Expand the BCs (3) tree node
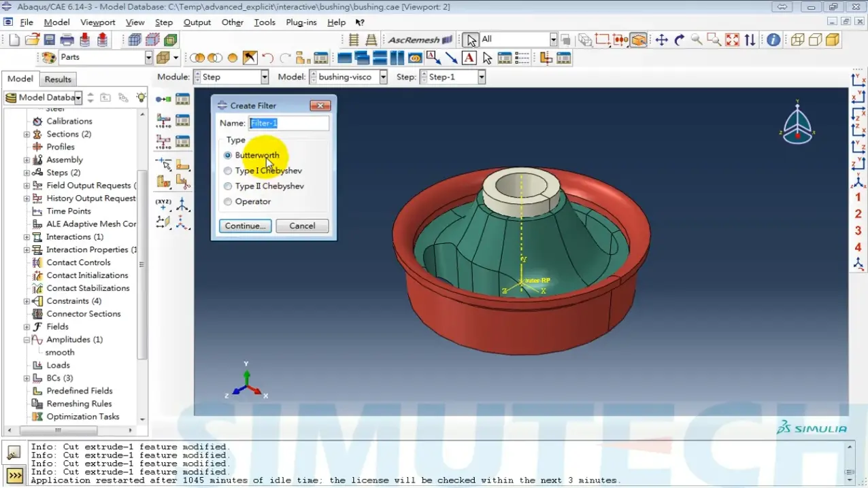The width and height of the screenshot is (868, 488). (27, 379)
